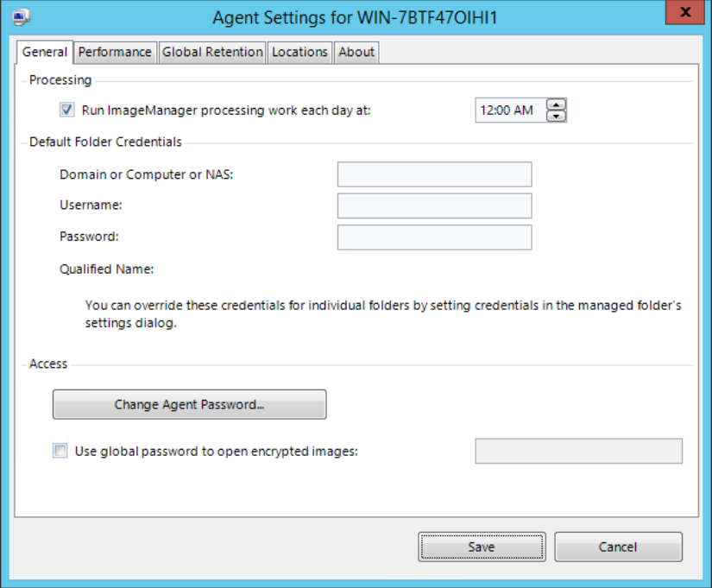Viewport: 712px width, 588px height.
Task: Save the agent settings
Action: (x=482, y=547)
